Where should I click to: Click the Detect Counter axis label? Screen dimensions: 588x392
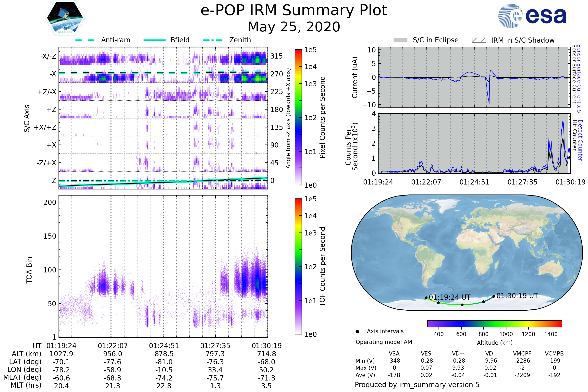pos(580,140)
